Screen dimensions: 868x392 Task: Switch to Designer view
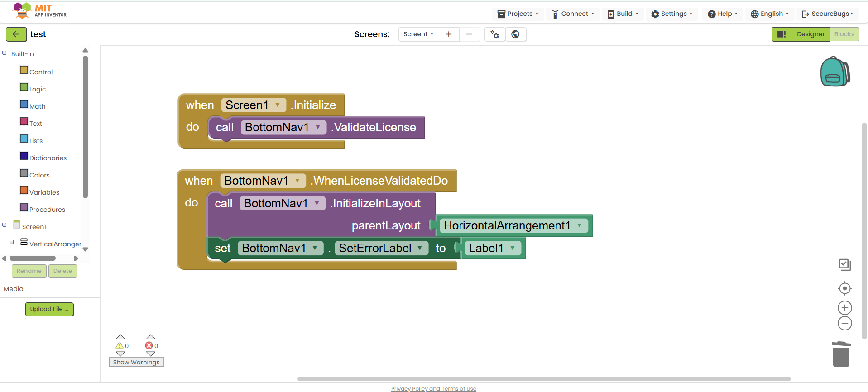click(x=810, y=34)
